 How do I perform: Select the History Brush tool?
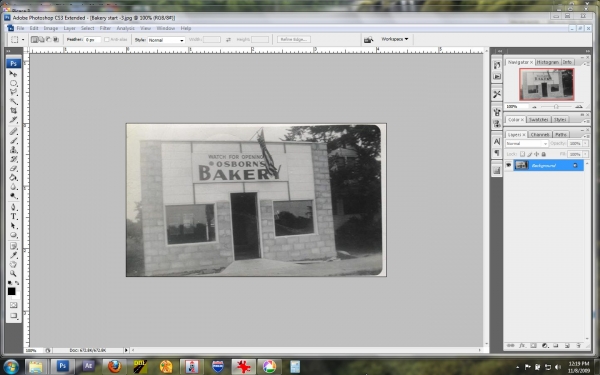tap(13, 159)
